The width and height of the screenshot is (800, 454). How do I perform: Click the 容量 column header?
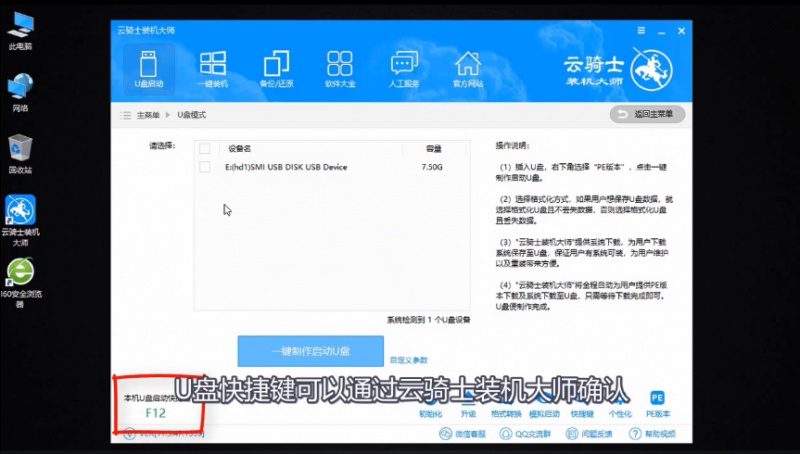(x=434, y=148)
